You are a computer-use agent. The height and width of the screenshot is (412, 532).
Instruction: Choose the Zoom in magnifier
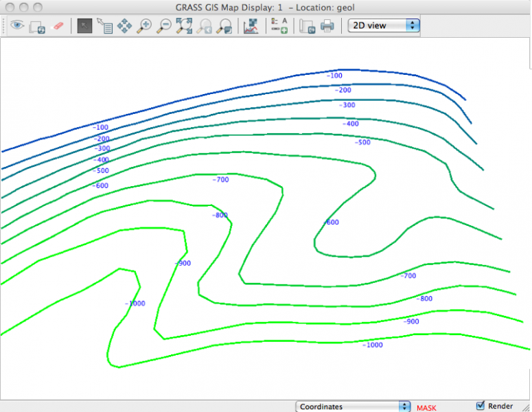pos(144,26)
